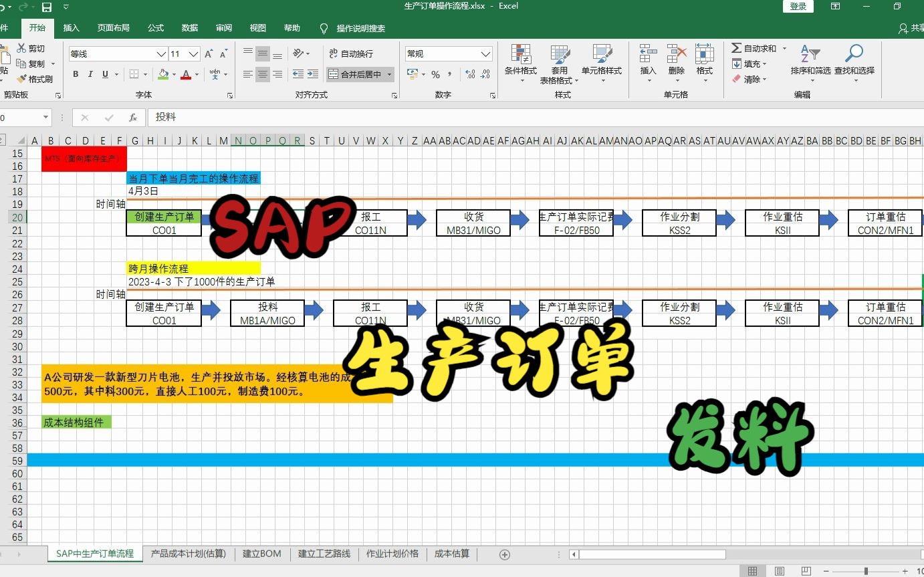Screen dimensions: 924x577
Task: Click the insert function fx icon
Action: click(x=133, y=117)
